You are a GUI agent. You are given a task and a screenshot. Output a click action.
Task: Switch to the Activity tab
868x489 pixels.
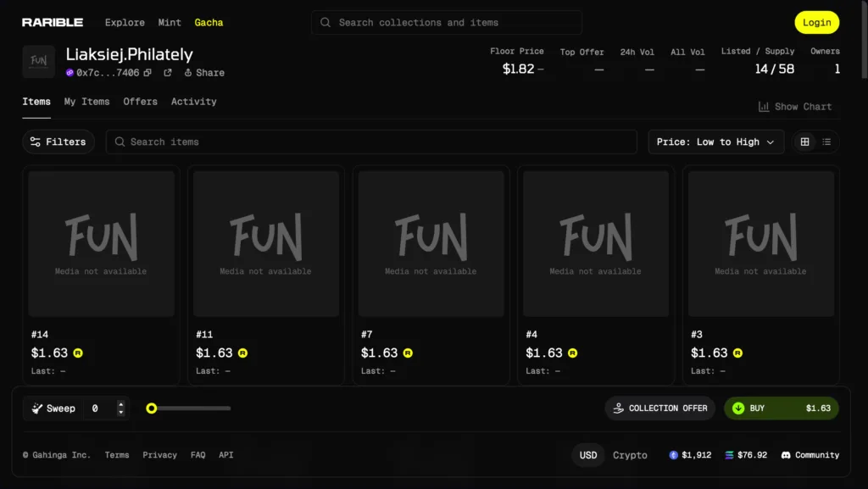coord(194,102)
